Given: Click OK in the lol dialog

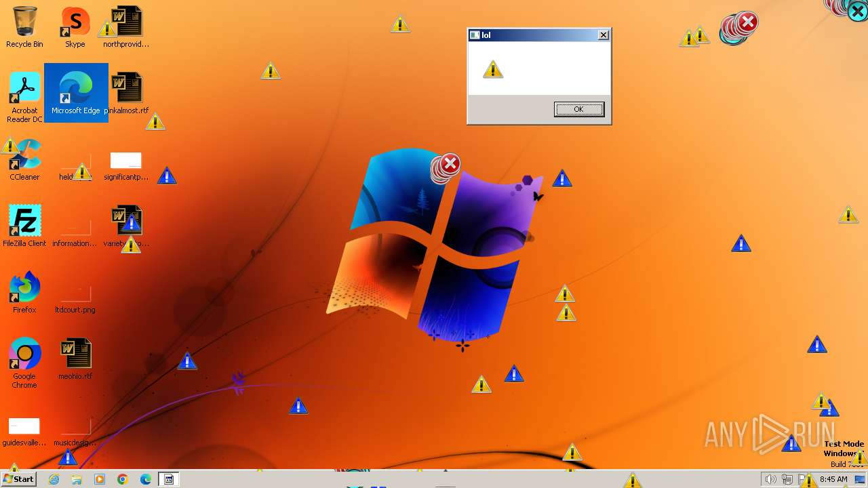Looking at the screenshot, I should (x=578, y=109).
